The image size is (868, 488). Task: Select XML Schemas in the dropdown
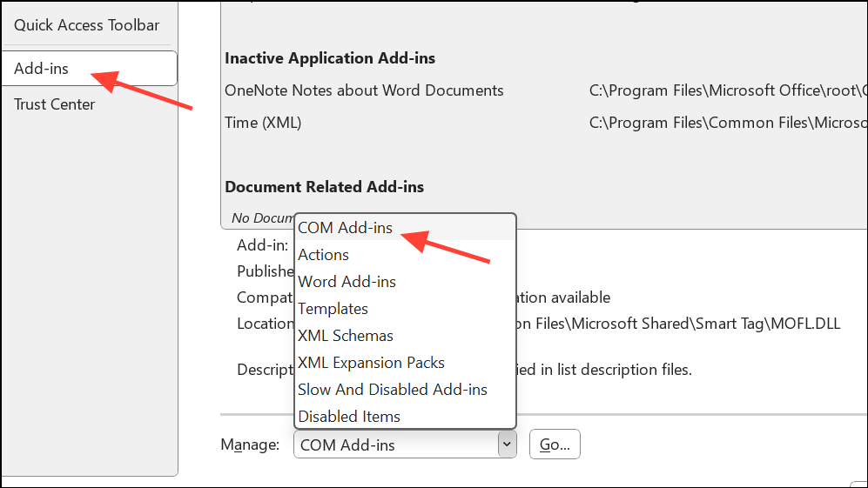point(346,336)
